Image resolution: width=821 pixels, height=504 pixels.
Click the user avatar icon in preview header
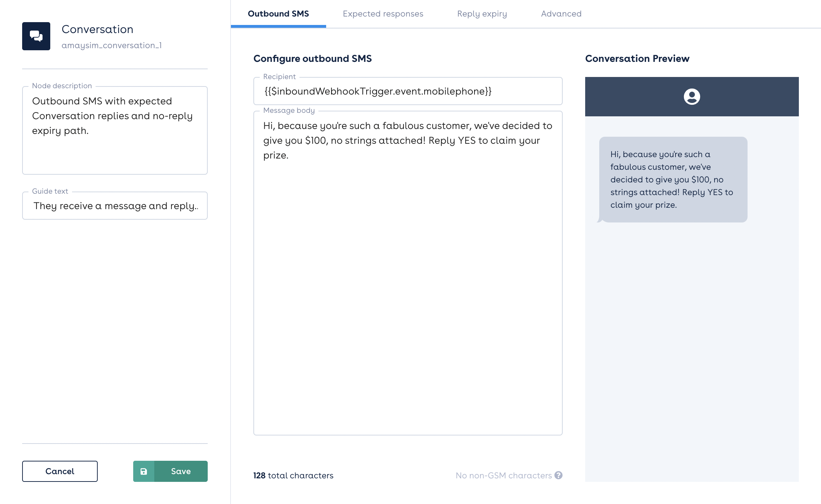(692, 97)
